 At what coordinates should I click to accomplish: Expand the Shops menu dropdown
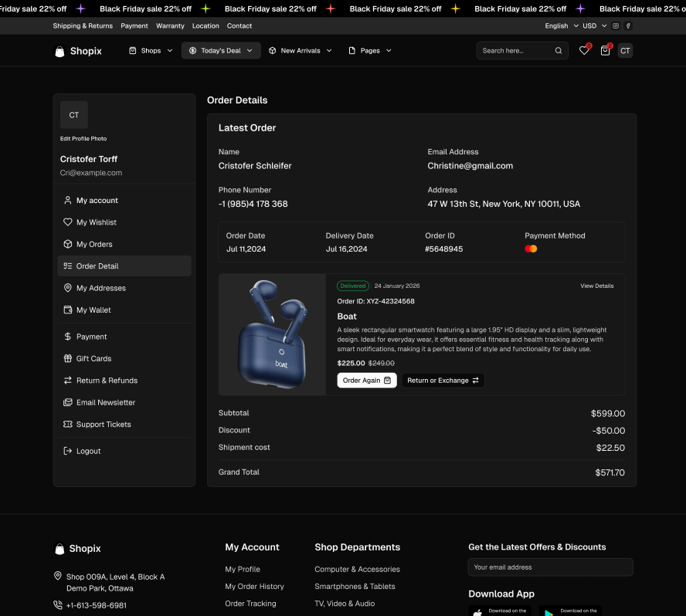click(151, 51)
